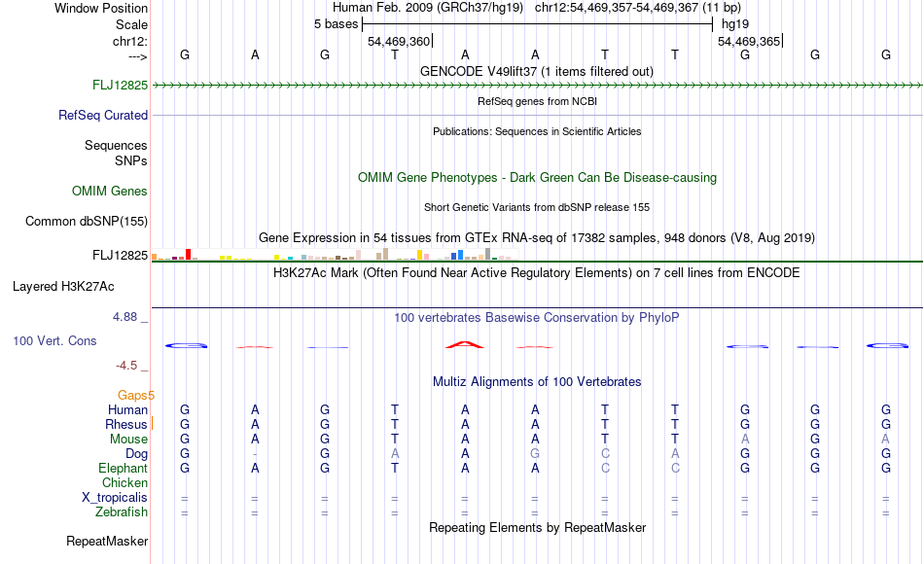Click the 5 bases scale bar
This screenshot has height=564, width=924.
538,24
